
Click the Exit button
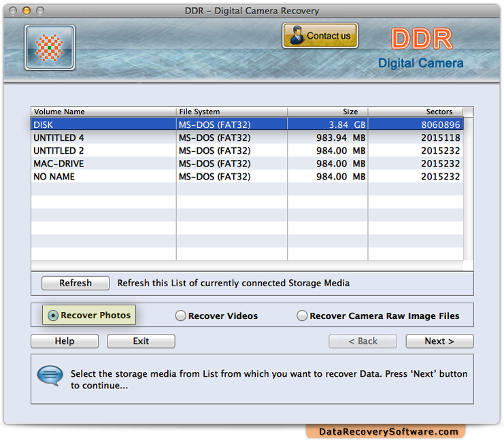click(141, 341)
